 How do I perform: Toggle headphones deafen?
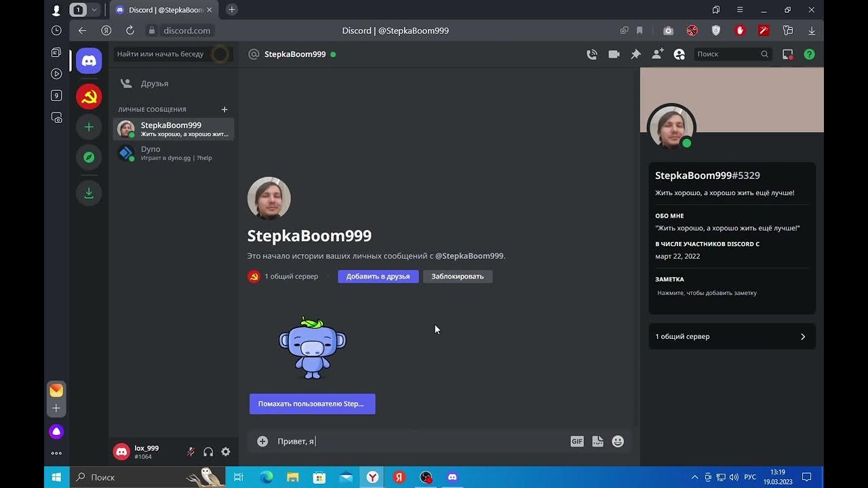click(208, 451)
